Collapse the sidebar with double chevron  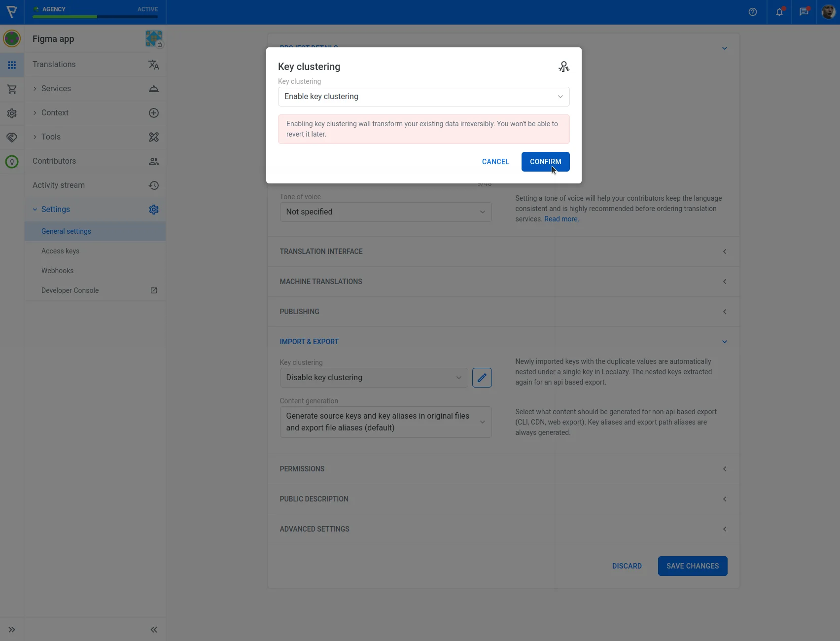(x=154, y=630)
